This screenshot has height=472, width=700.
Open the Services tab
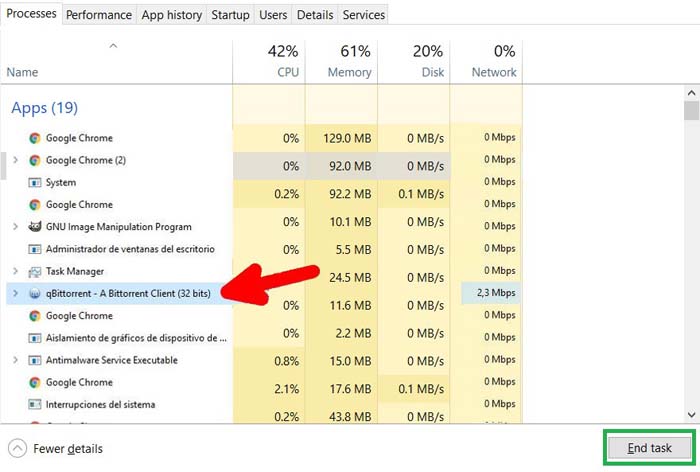pyautogui.click(x=363, y=15)
